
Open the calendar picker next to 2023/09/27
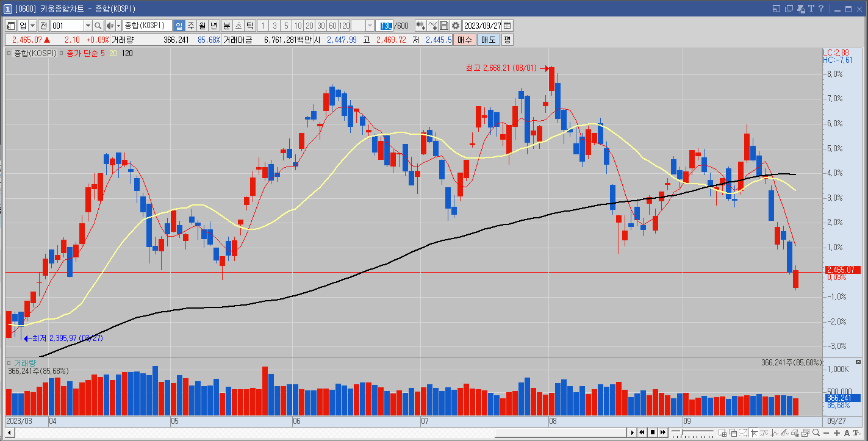tap(508, 26)
